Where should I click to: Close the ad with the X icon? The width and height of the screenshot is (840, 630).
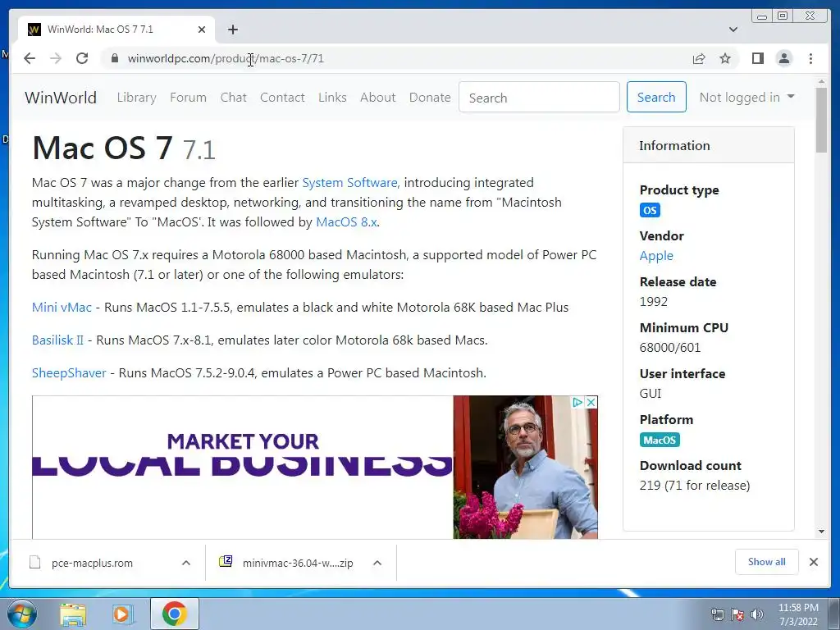click(591, 402)
